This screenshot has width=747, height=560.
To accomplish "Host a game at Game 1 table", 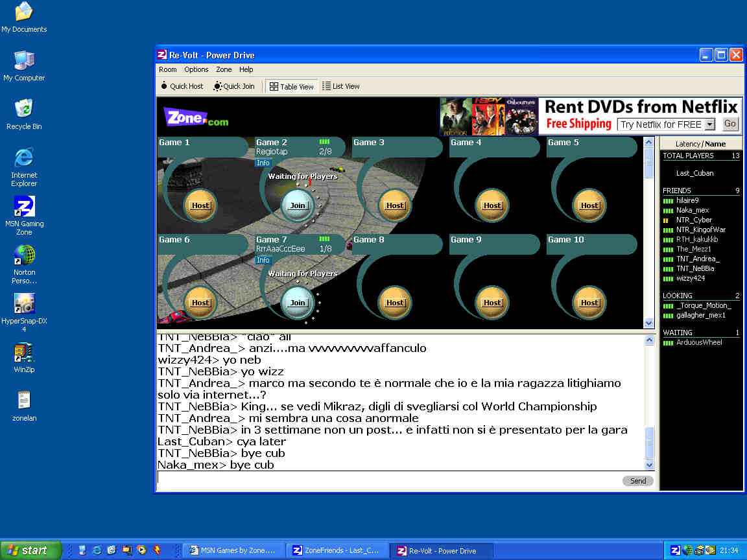I will (x=200, y=205).
